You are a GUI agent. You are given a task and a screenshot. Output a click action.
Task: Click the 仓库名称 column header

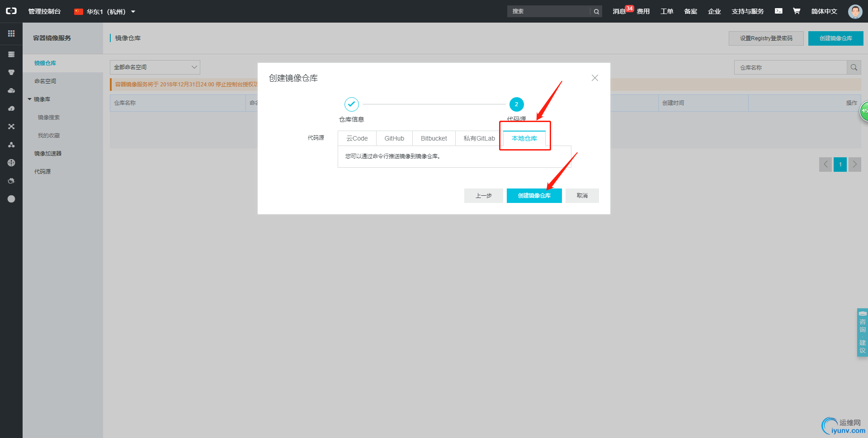[125, 103]
